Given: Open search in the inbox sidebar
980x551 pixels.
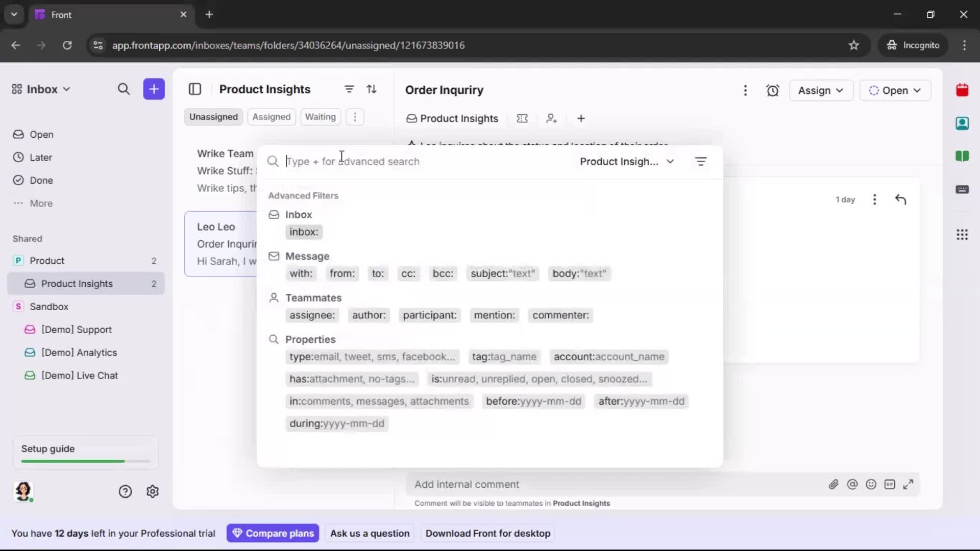Looking at the screenshot, I should point(124,89).
